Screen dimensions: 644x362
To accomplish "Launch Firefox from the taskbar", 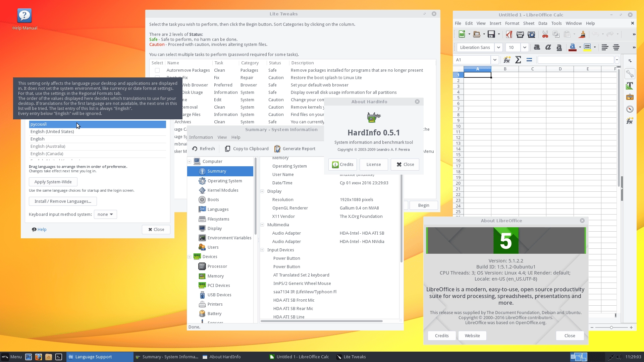I will (39, 357).
